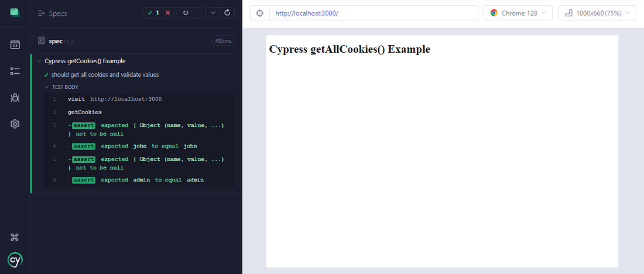
Task: Open the Settings gear sidebar icon
Action: tap(15, 124)
